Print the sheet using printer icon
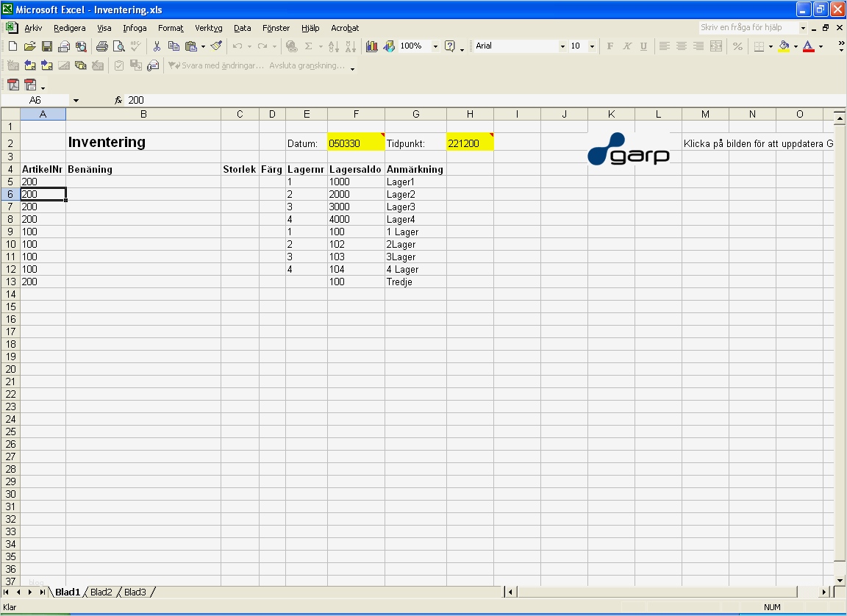This screenshot has width=847, height=616. 101,46
